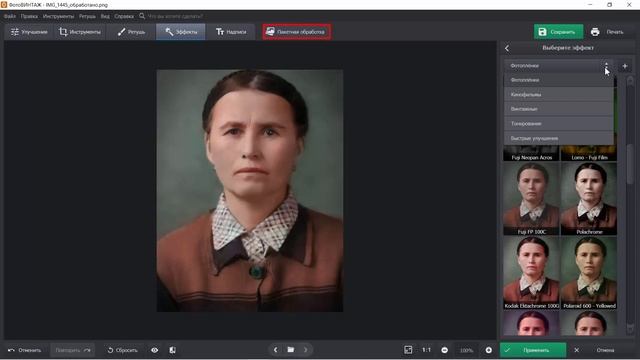Select the Эффекты tab
Image resolution: width=640 pixels, height=360 pixels.
click(x=181, y=32)
